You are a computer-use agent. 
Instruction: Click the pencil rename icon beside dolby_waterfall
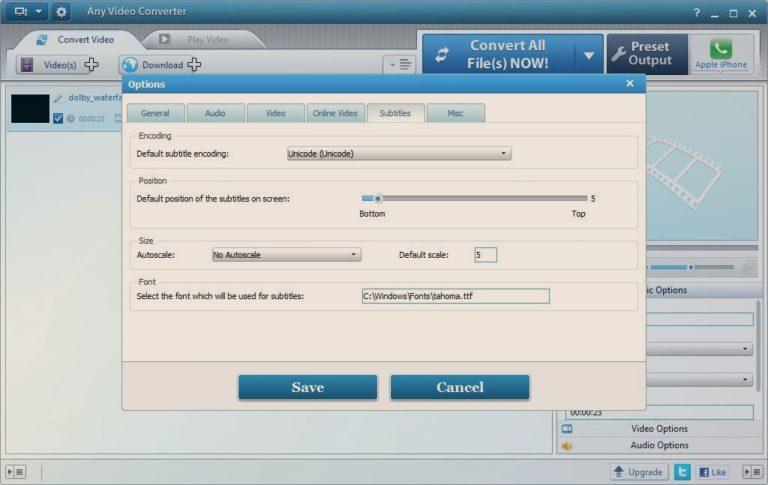pyautogui.click(x=59, y=98)
